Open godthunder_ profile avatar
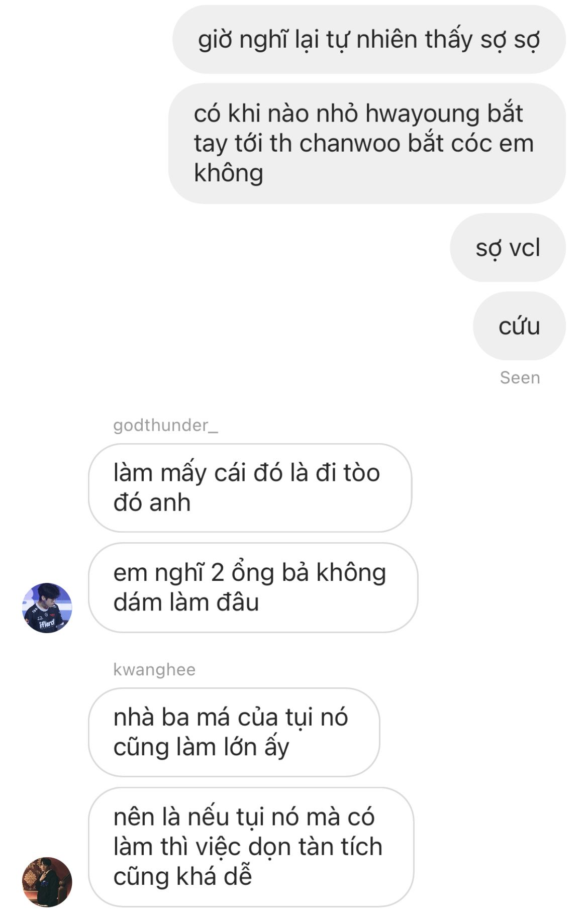The height and width of the screenshot is (919, 588). tap(47, 607)
